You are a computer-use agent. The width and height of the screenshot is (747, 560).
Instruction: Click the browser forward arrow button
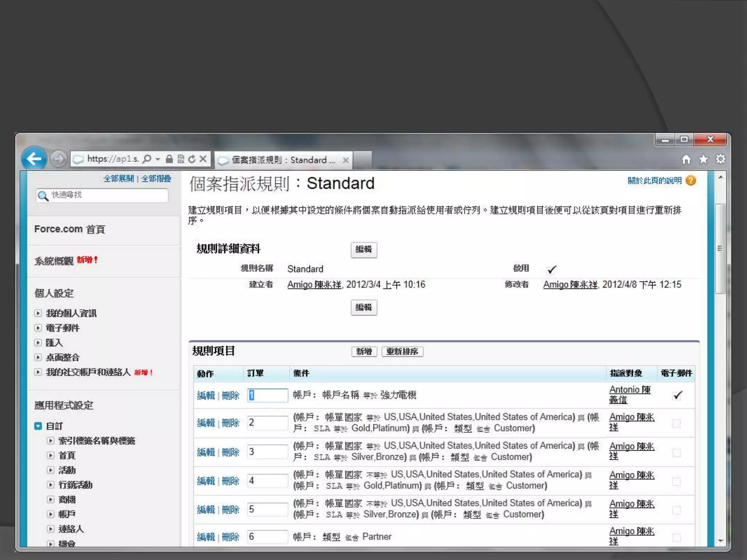pyautogui.click(x=58, y=159)
